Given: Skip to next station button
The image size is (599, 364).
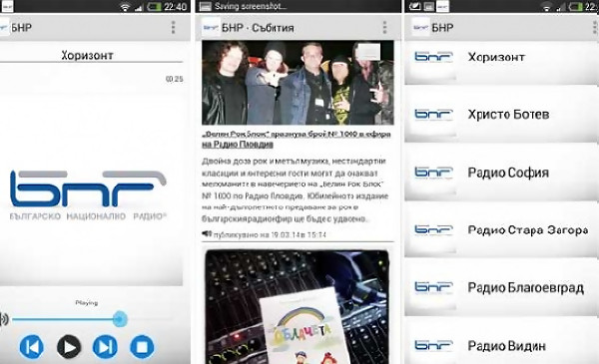Looking at the screenshot, I should (105, 347).
